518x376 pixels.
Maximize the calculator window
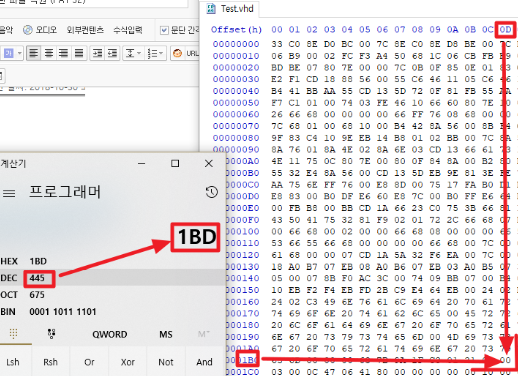coord(175,163)
